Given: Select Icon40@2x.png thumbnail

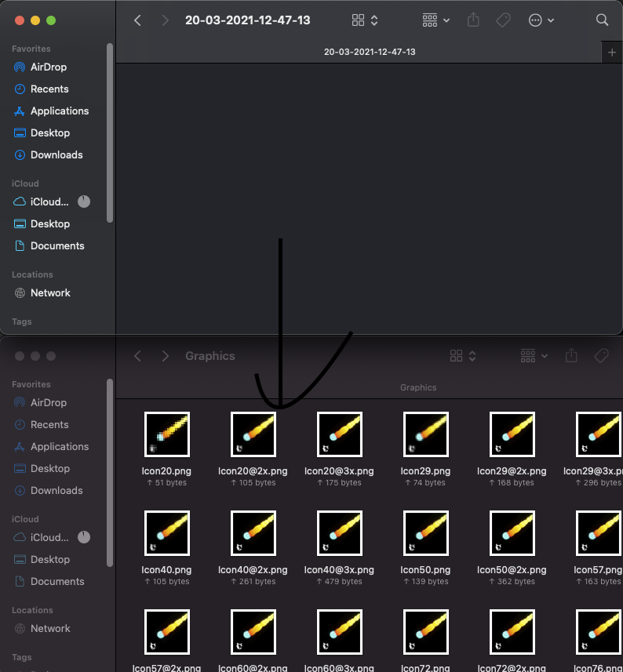Looking at the screenshot, I should pos(253,532).
